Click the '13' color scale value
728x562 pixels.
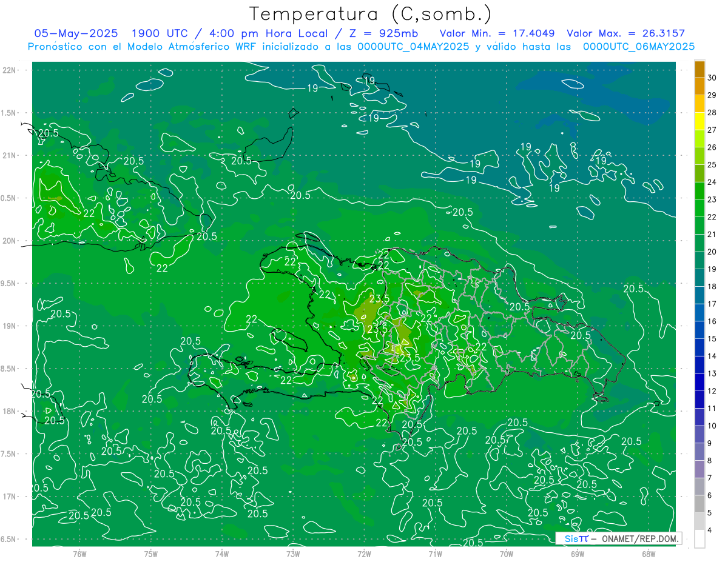pos(712,373)
